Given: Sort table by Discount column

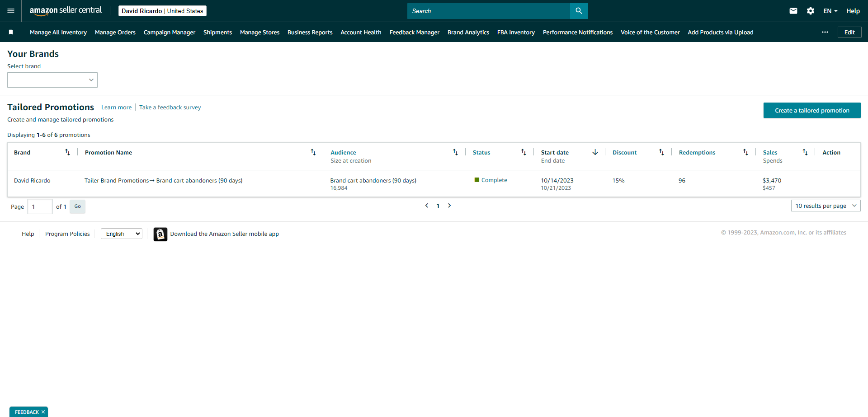Looking at the screenshot, I should (661, 152).
